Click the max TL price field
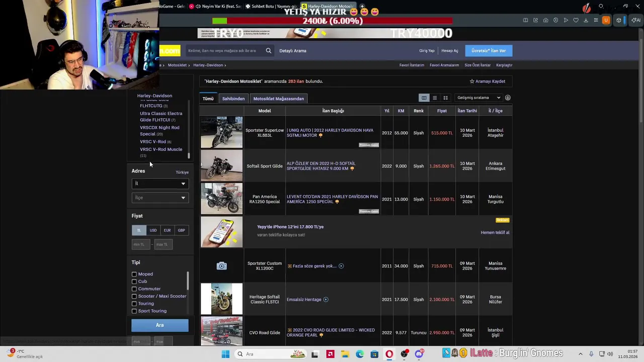 (164, 244)
